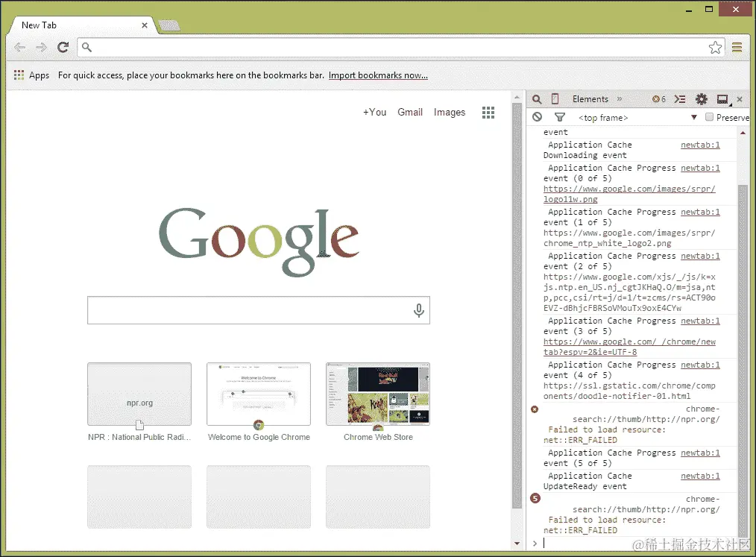Bookmark this page with the star icon
The width and height of the screenshot is (756, 557).
coord(715,47)
